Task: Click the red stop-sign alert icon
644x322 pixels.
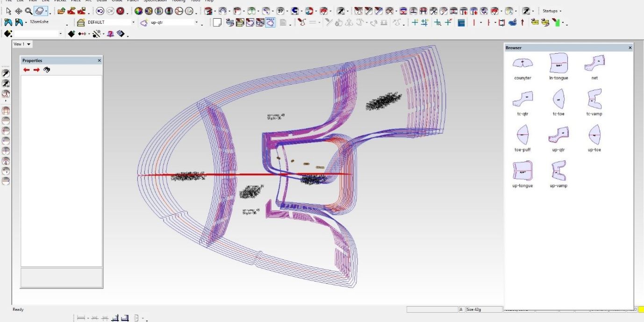Action: [x=120, y=11]
